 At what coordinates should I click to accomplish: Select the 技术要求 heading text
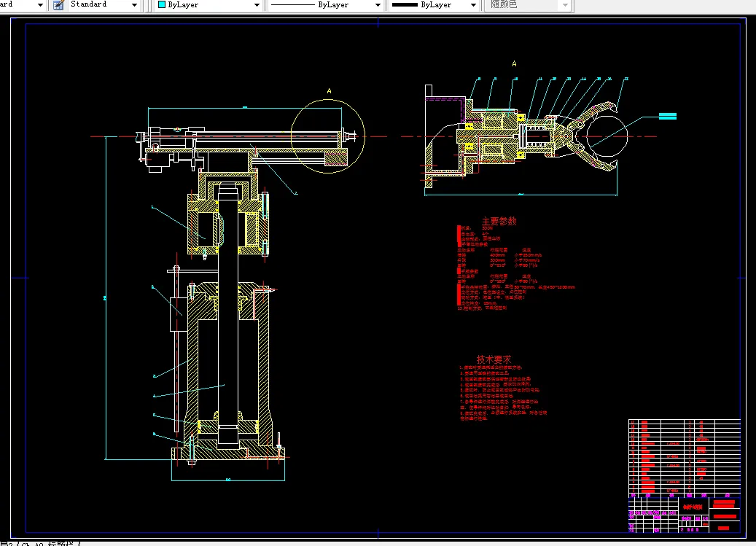(494, 359)
